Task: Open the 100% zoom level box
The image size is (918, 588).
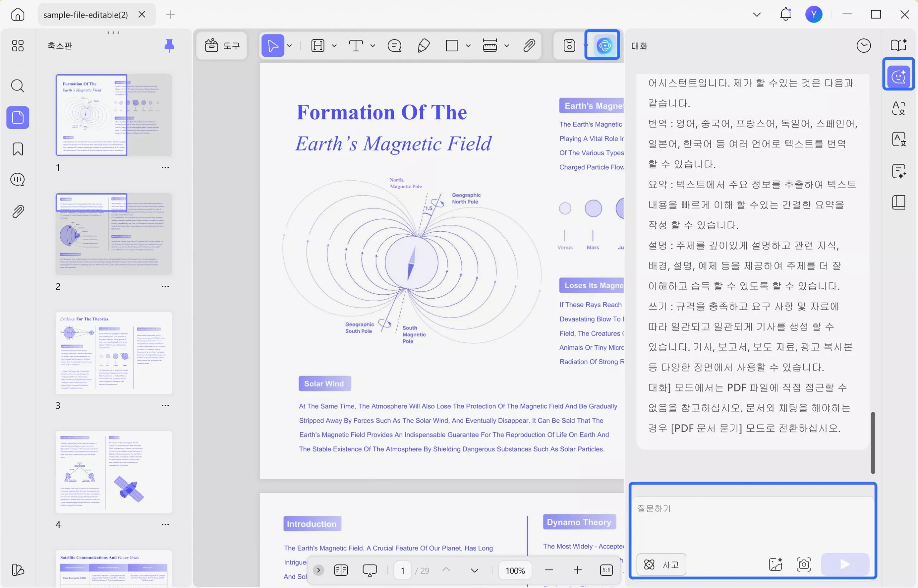Action: tap(515, 570)
